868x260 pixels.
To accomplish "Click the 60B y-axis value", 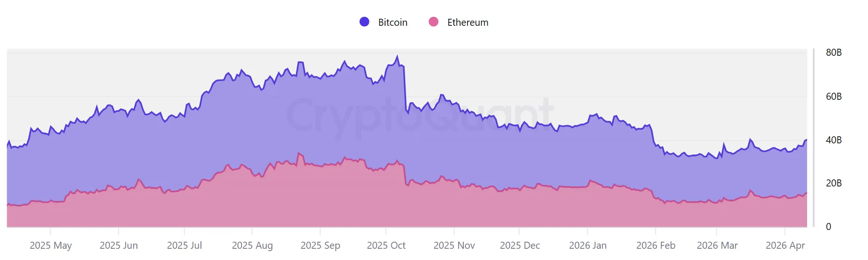I will [834, 97].
